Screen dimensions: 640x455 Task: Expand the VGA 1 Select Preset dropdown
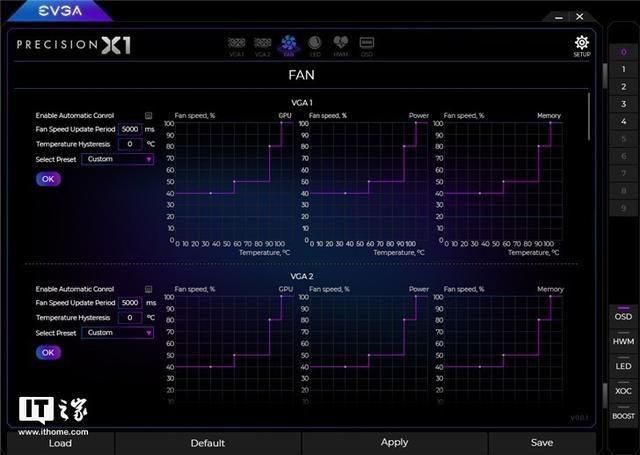(118, 159)
